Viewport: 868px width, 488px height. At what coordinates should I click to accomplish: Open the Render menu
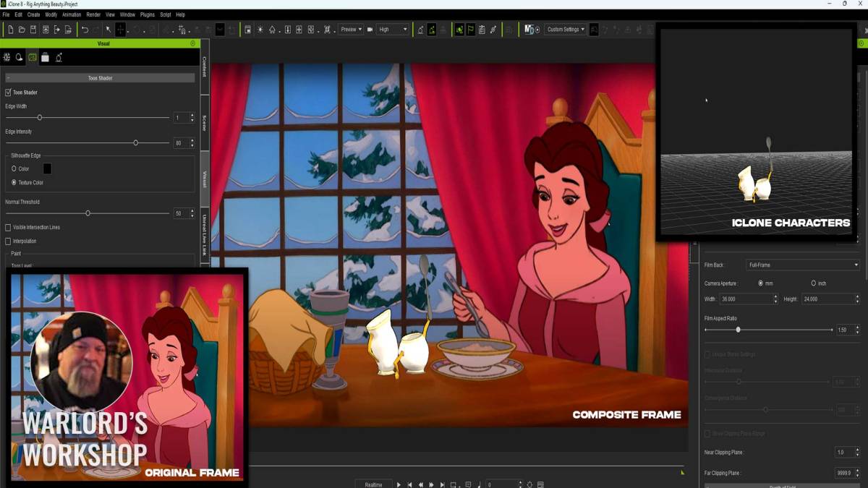[x=93, y=14]
